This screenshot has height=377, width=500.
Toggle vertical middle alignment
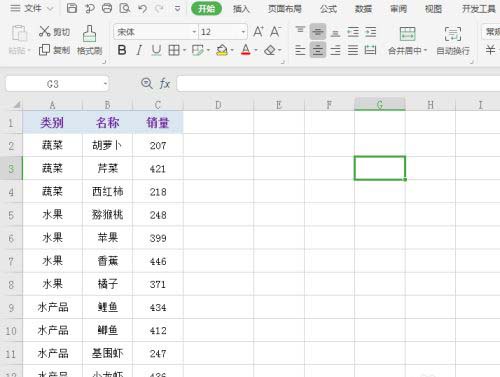tap(318, 32)
